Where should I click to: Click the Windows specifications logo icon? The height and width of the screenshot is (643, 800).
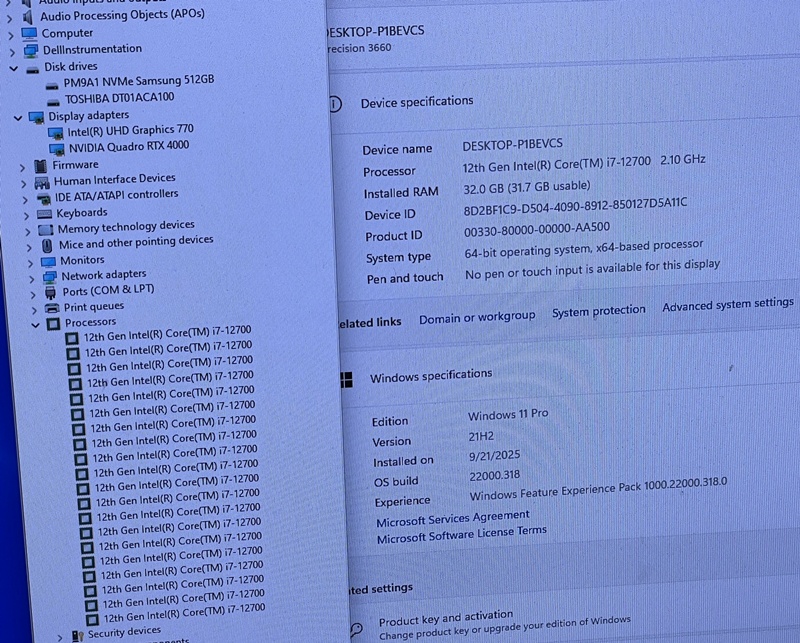(x=346, y=380)
